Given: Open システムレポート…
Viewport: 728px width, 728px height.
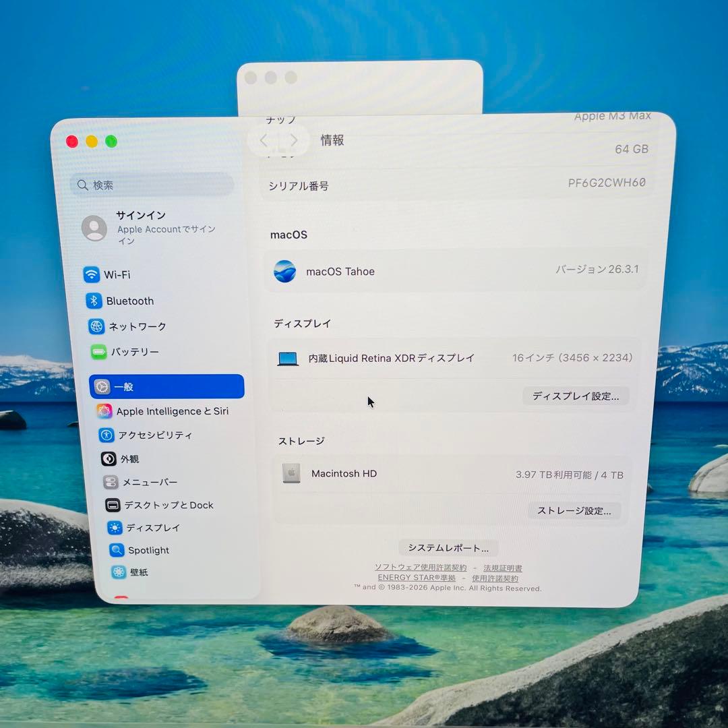Looking at the screenshot, I should point(448,547).
